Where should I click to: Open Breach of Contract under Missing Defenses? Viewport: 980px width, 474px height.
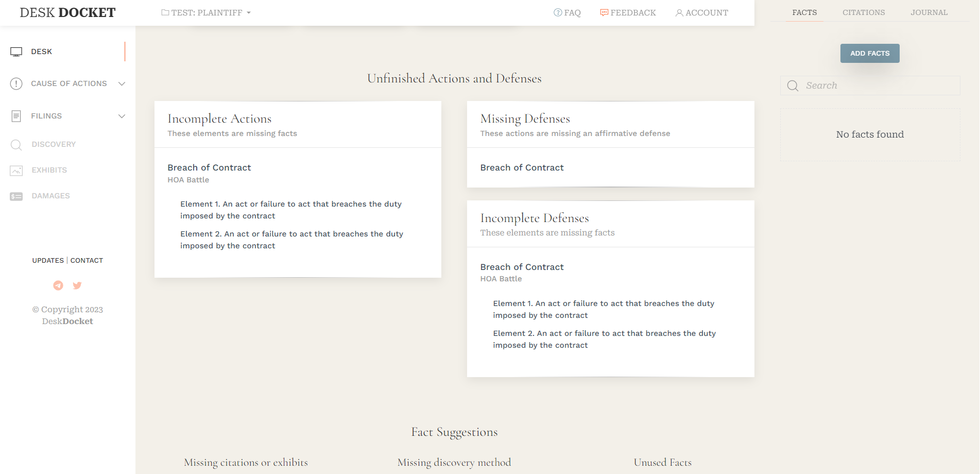coord(522,167)
